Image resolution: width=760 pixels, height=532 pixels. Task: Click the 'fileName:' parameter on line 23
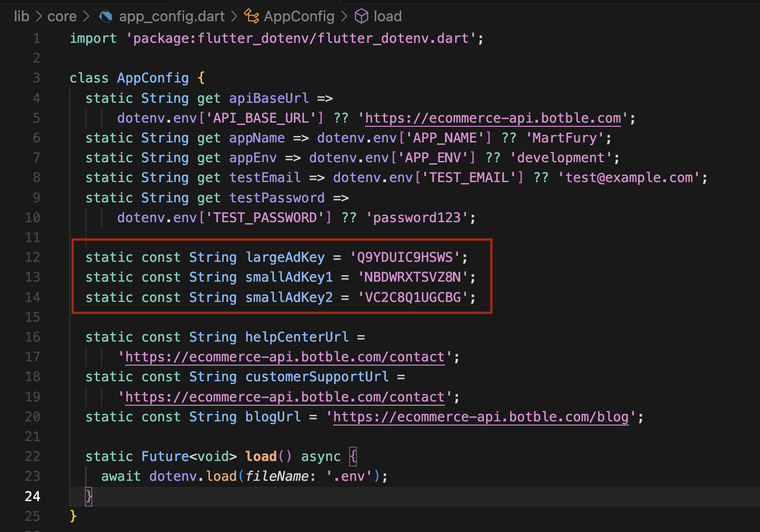pos(280,476)
